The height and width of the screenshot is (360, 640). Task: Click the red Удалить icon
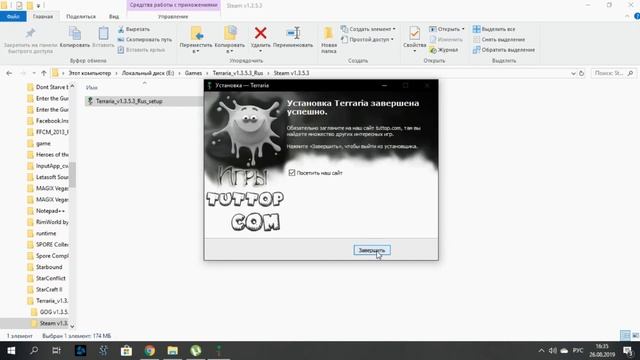tap(260, 33)
